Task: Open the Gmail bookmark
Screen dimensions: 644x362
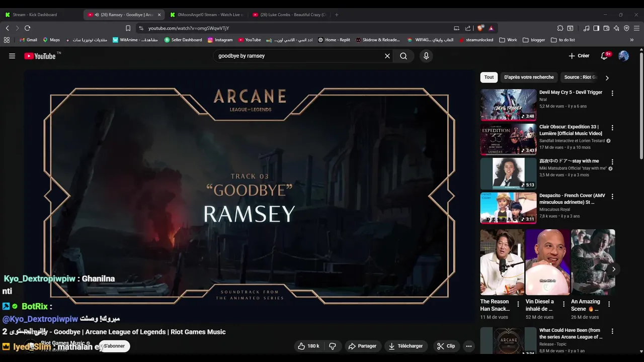Action: 28,40
